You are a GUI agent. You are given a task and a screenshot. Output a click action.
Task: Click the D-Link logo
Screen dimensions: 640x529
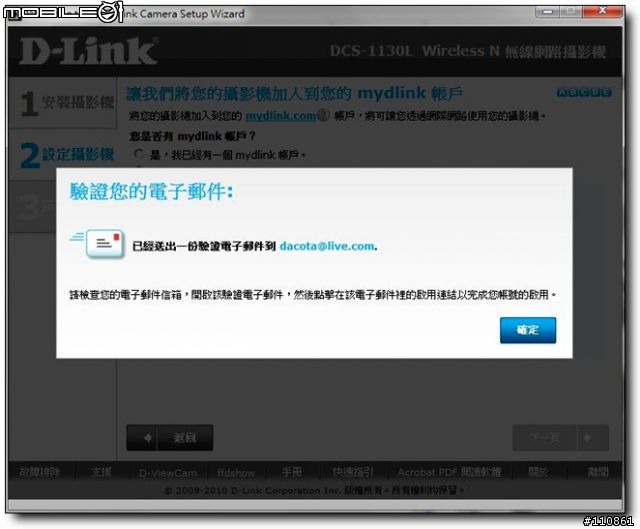point(89,51)
